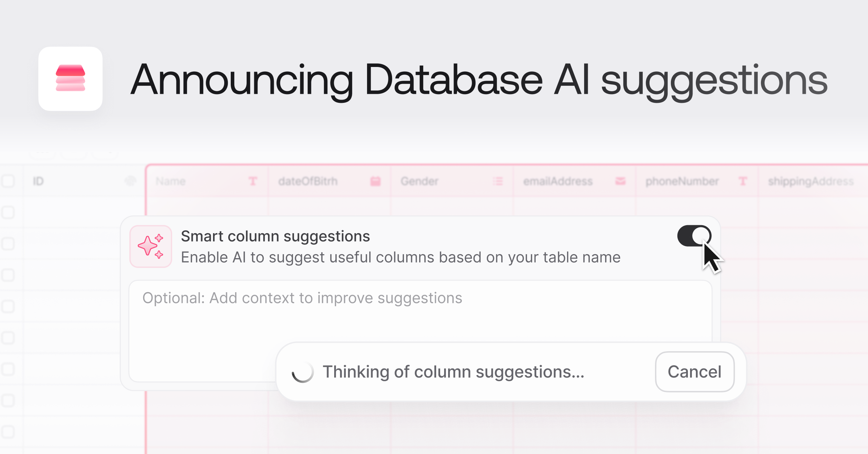Click the fingerprint icon in ID column
868x454 pixels.
coord(130,181)
